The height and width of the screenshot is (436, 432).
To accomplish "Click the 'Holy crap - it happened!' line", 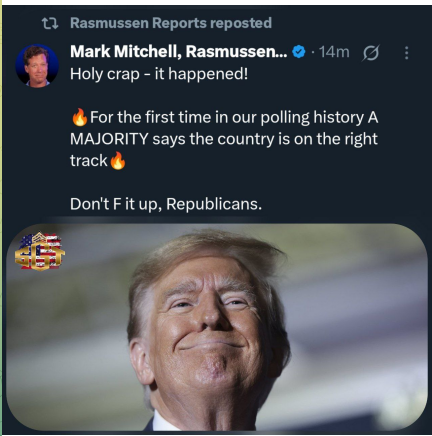I will pos(159,74).
